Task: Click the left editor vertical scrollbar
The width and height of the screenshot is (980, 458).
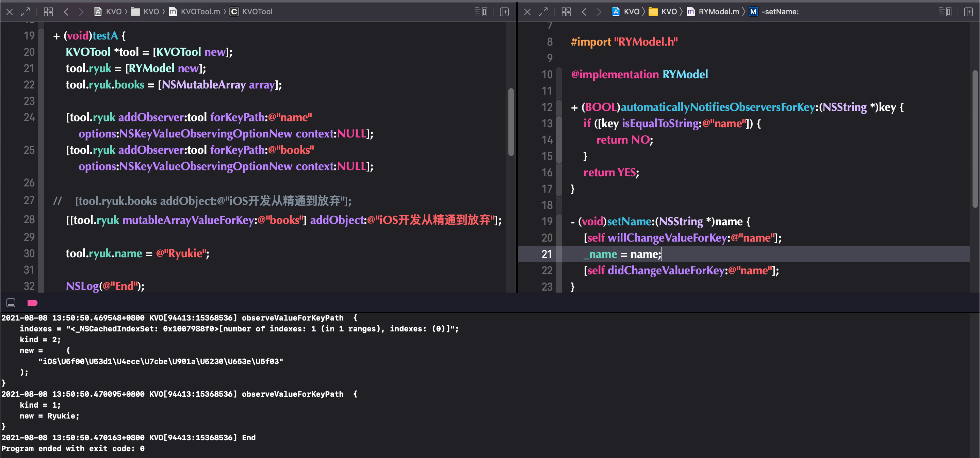Action: coord(511,122)
